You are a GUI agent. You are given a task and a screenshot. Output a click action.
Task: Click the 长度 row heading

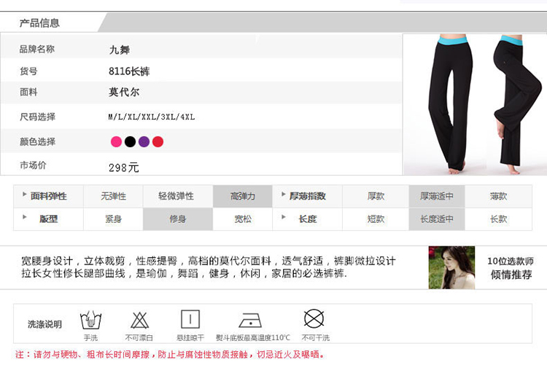308,219
